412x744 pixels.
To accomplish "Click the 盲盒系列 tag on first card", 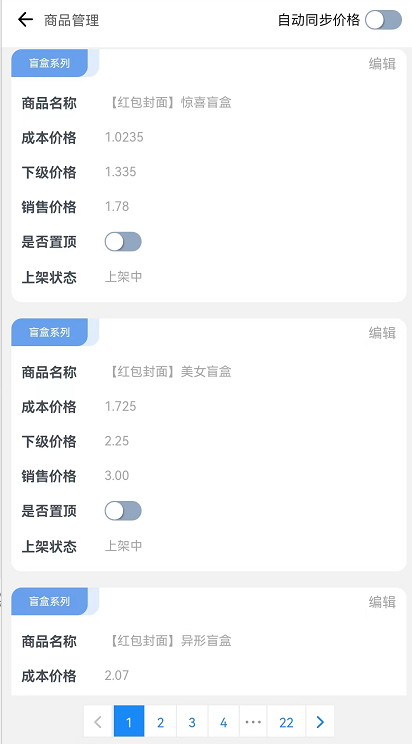I will click(49, 63).
